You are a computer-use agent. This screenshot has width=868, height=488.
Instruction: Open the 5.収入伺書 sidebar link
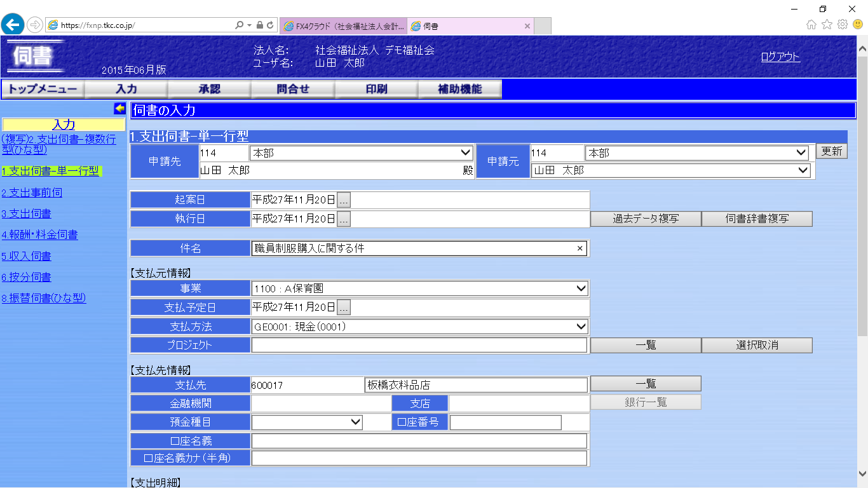[26, 256]
